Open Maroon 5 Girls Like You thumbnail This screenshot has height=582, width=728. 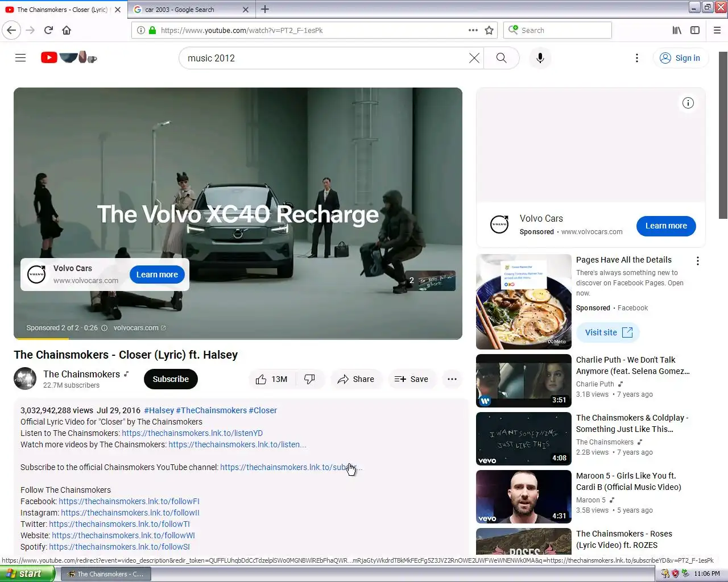524,497
